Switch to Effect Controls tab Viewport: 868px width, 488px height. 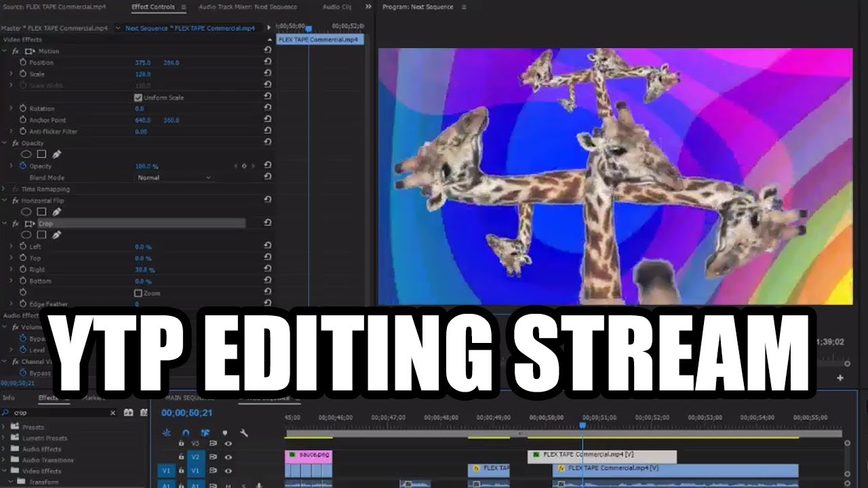tap(153, 7)
